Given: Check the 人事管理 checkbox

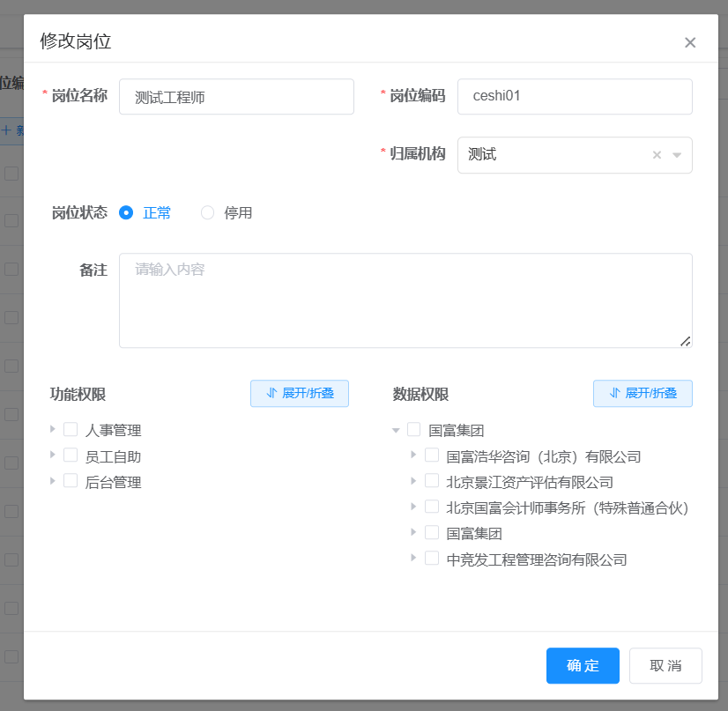Looking at the screenshot, I should (71, 429).
